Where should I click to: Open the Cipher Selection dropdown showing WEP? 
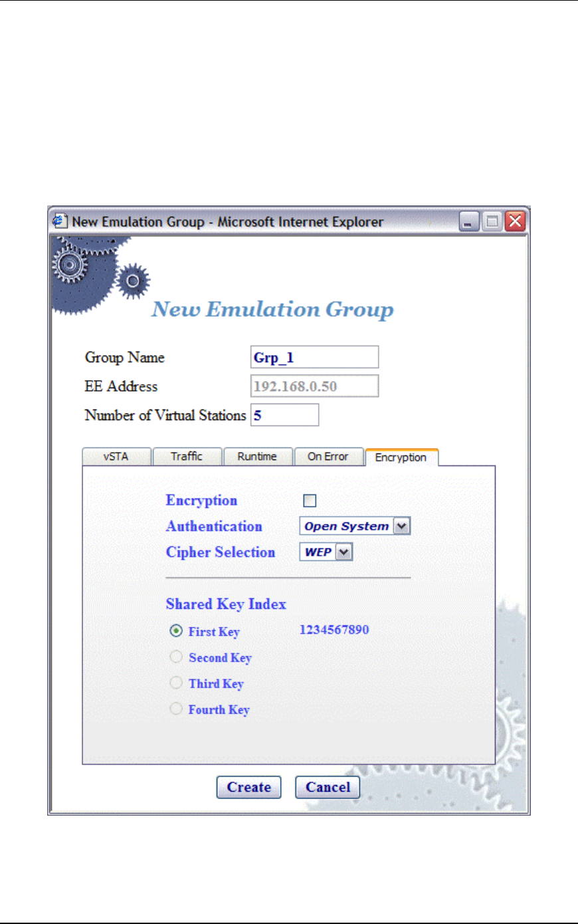coord(326,552)
